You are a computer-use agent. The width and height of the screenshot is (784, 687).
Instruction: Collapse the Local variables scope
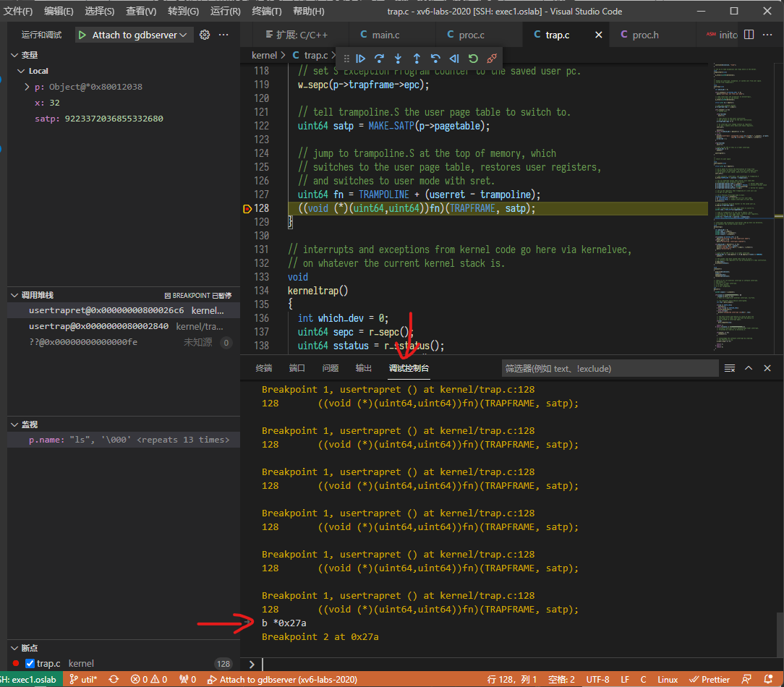(x=21, y=71)
